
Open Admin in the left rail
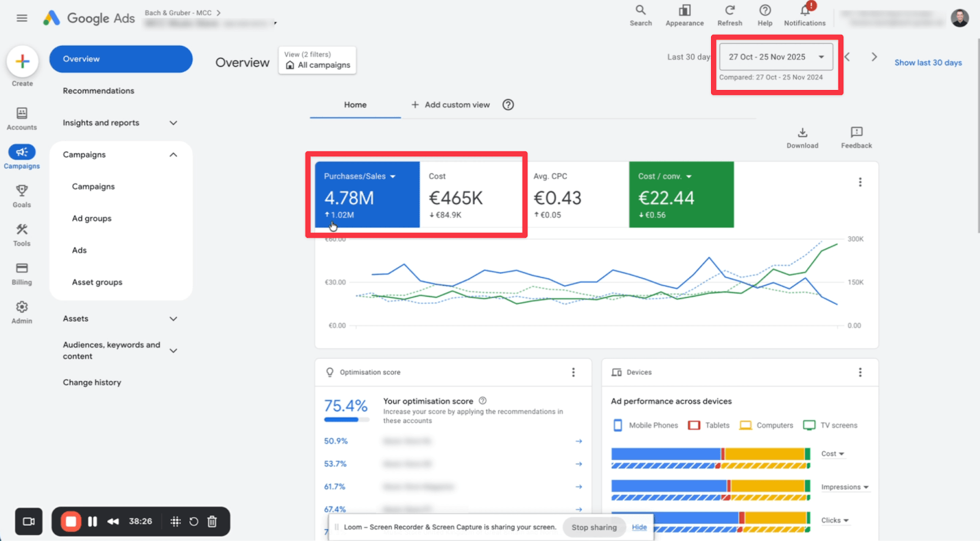[22, 312]
